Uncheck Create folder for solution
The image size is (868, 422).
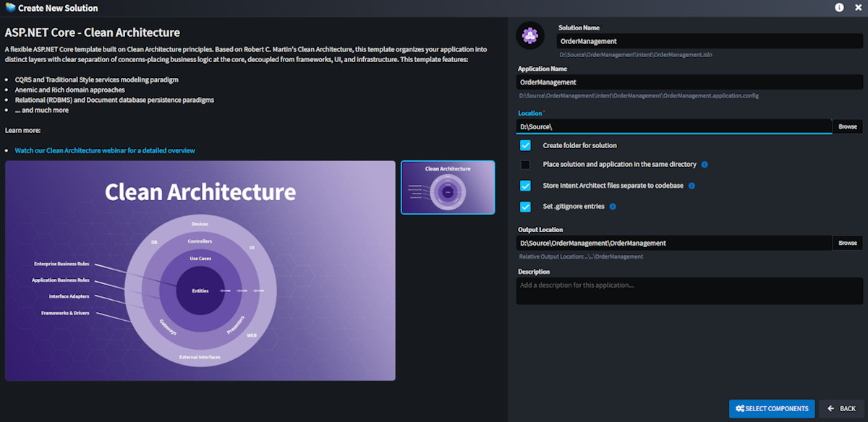point(526,145)
